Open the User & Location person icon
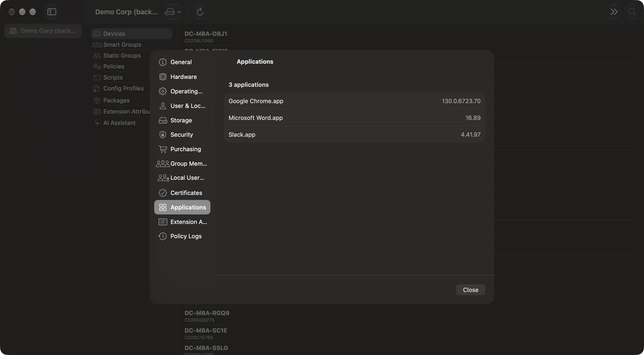 pos(163,106)
